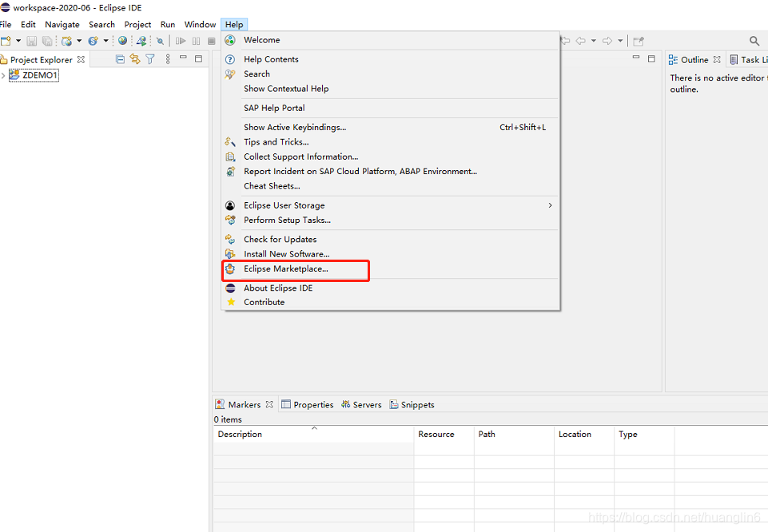Click the Resume debug toolbar icon

tap(181, 41)
